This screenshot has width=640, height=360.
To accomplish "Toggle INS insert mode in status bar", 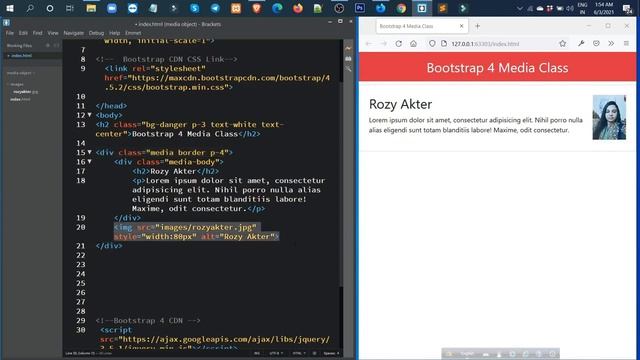I will (257, 353).
